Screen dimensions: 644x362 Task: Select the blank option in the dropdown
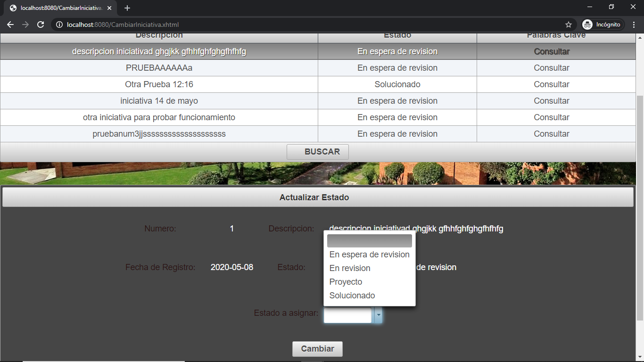370,241
